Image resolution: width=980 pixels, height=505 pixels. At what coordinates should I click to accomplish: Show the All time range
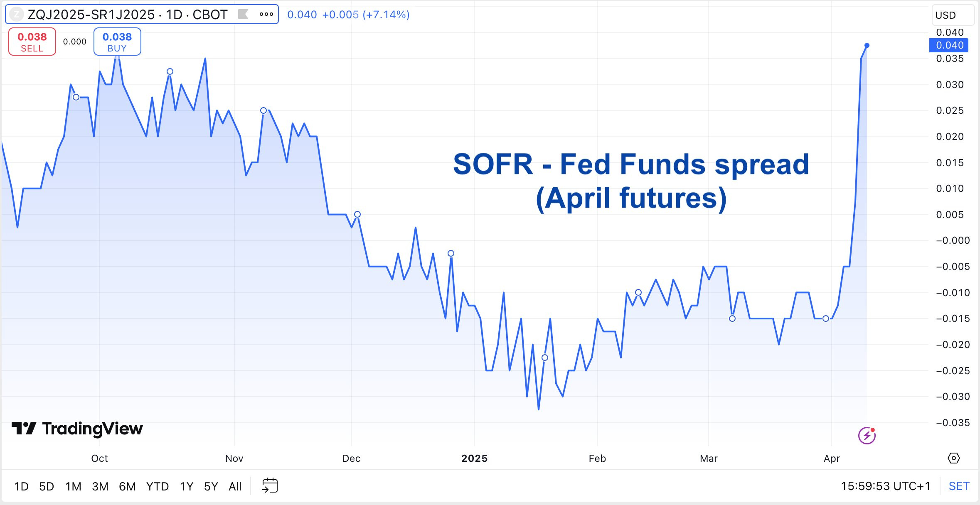tap(235, 486)
